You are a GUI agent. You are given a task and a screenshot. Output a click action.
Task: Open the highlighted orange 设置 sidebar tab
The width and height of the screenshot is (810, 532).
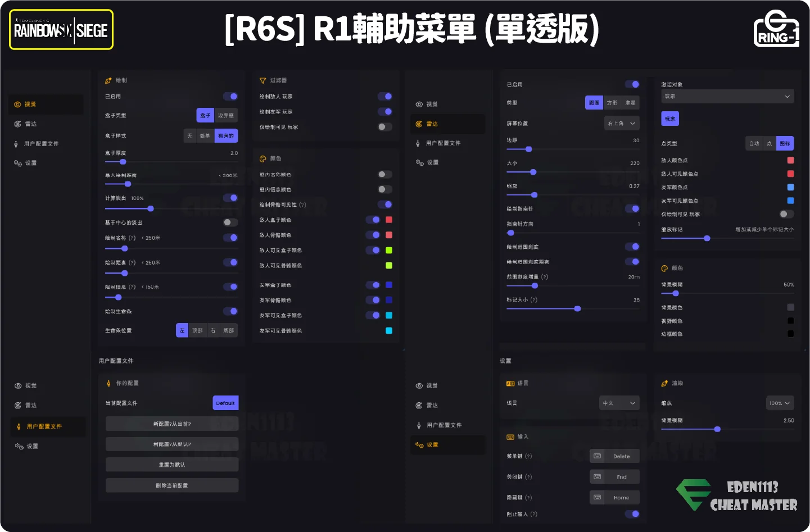coord(447,445)
